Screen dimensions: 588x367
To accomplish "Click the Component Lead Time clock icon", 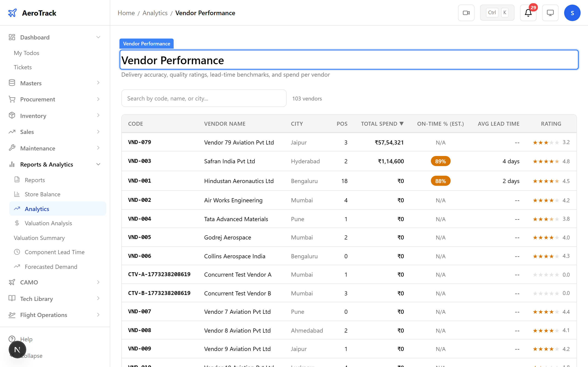I will [x=17, y=252].
